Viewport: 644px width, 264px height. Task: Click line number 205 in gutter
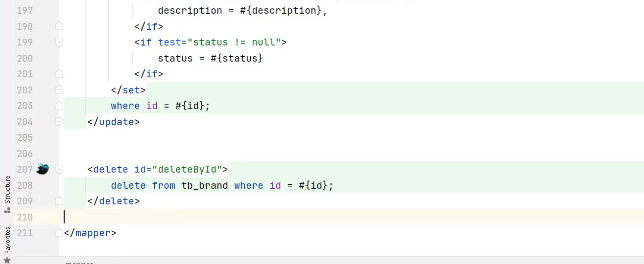(24, 138)
